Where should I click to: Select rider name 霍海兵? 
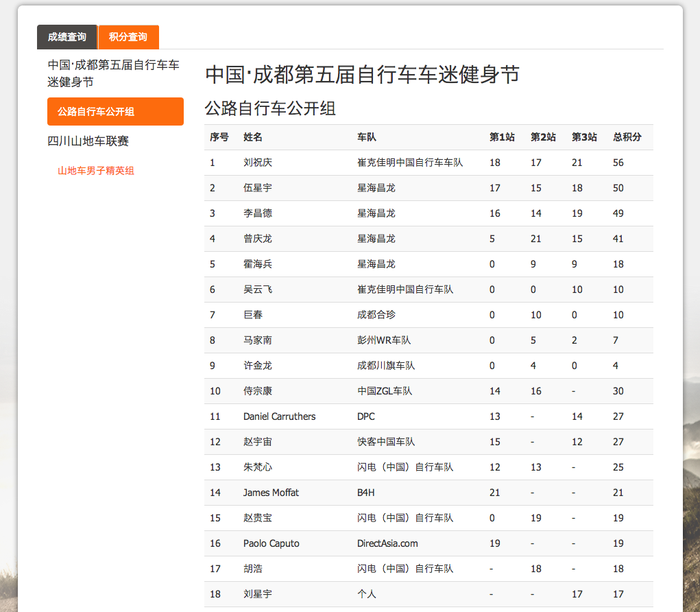pos(258,264)
